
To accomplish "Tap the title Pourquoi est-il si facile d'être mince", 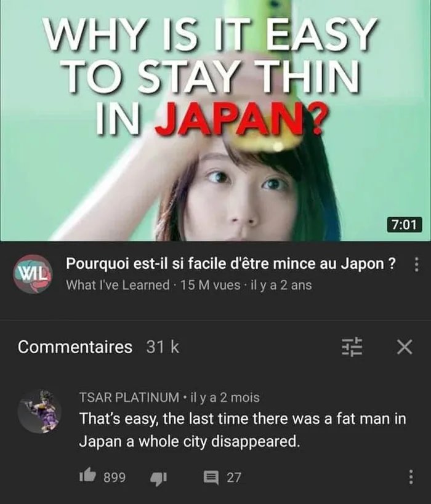I will click(231, 264).
